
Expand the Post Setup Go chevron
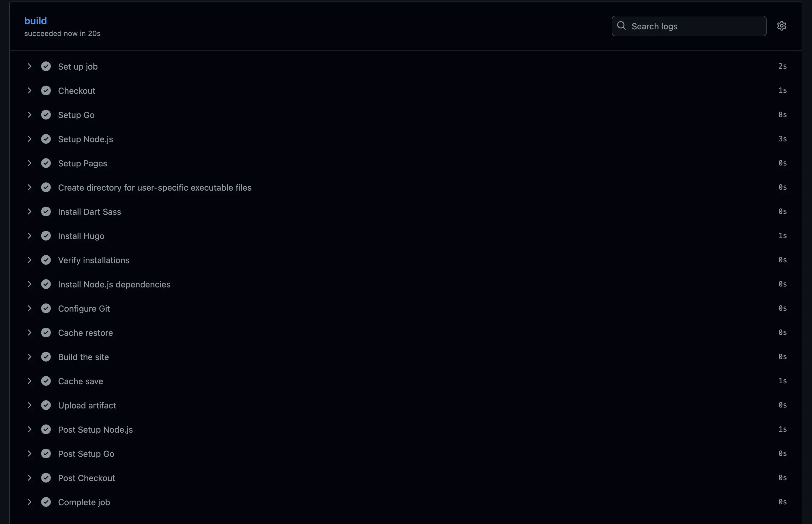click(x=30, y=454)
